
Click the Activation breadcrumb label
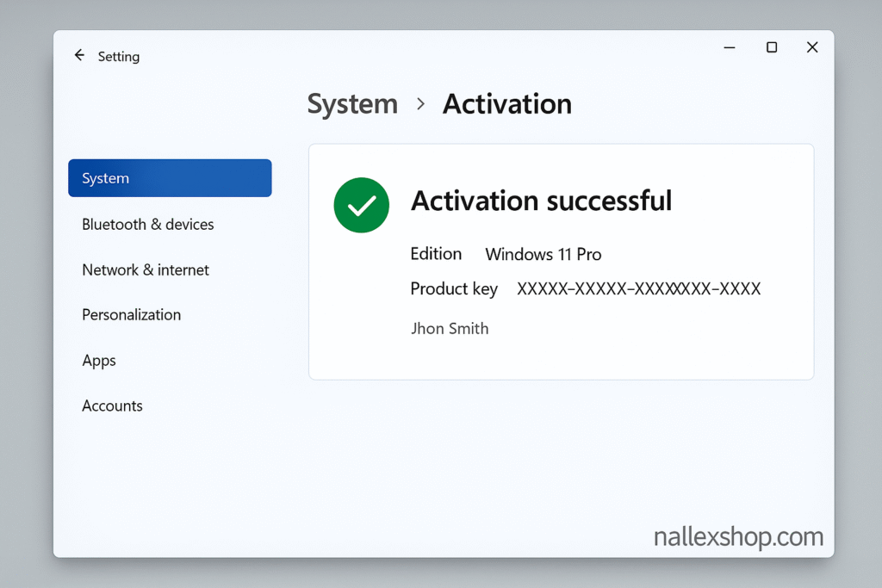point(506,104)
